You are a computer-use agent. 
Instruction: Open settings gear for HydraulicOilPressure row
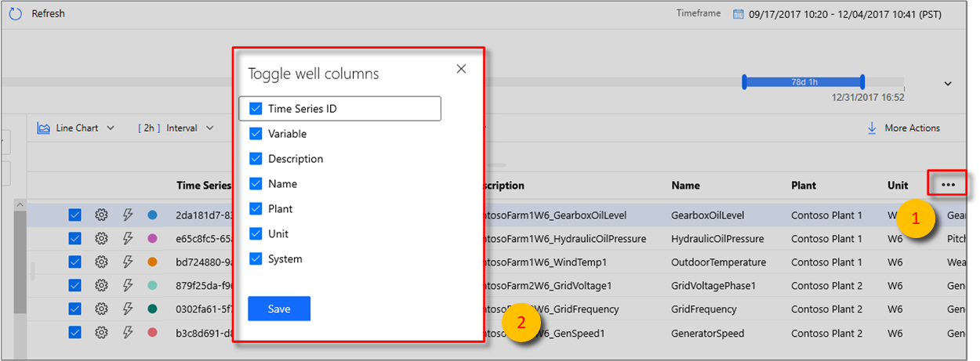click(101, 238)
